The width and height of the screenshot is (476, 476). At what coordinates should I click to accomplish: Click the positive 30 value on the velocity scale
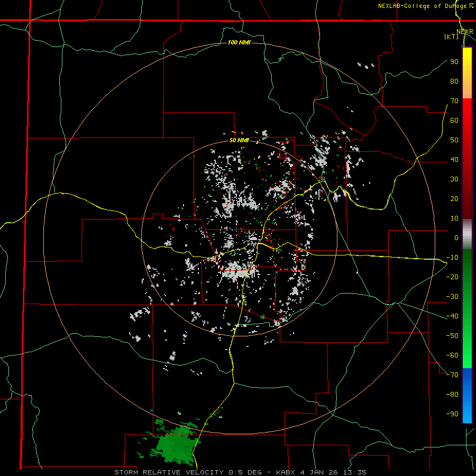[x=454, y=179]
